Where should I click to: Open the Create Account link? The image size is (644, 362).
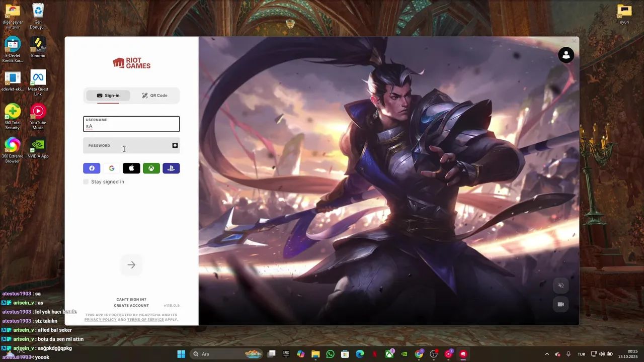pos(131,306)
